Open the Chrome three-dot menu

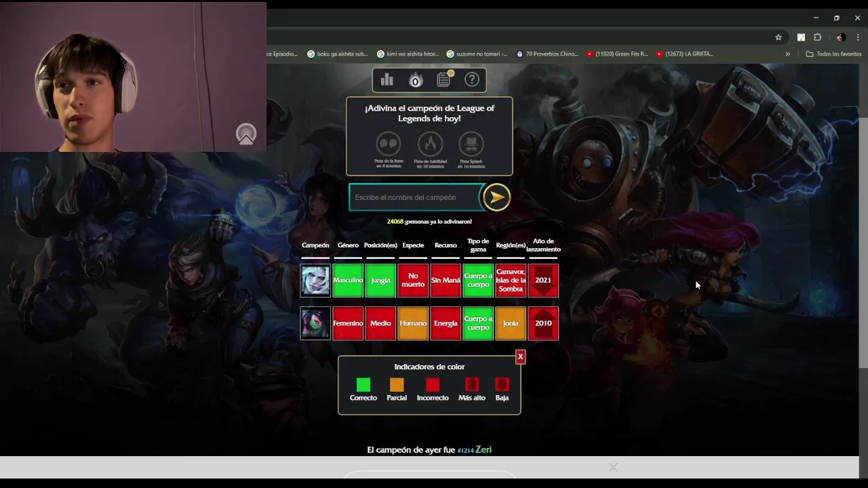(x=858, y=37)
